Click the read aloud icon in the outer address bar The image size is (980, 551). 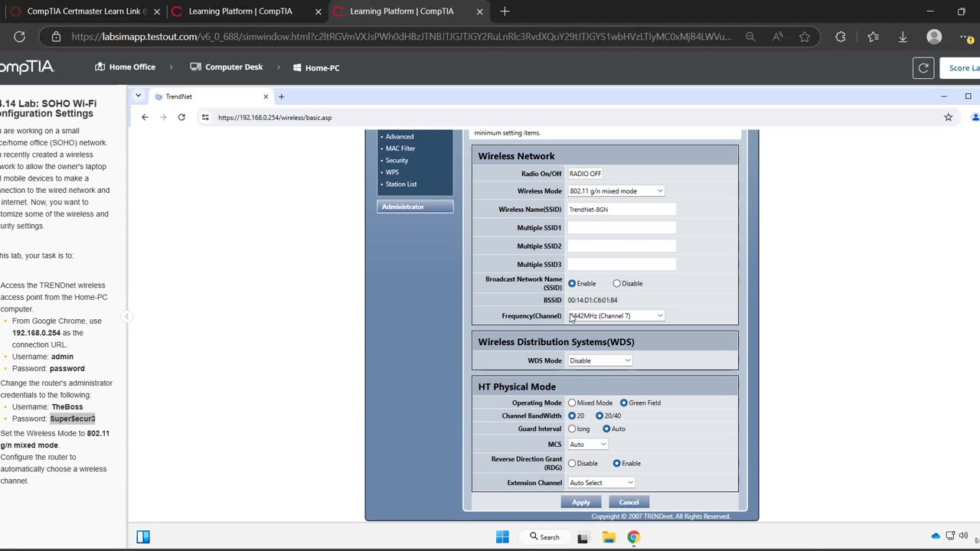click(777, 37)
